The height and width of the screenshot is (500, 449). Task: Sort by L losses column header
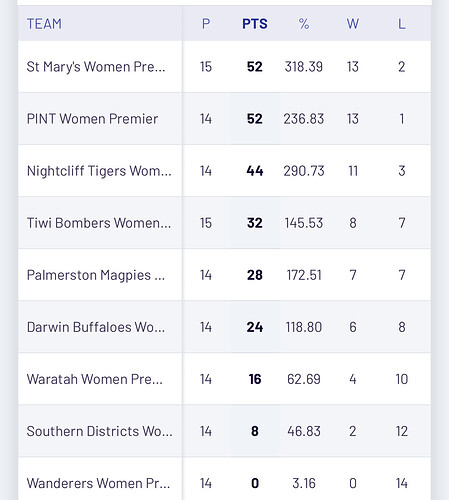pos(402,24)
